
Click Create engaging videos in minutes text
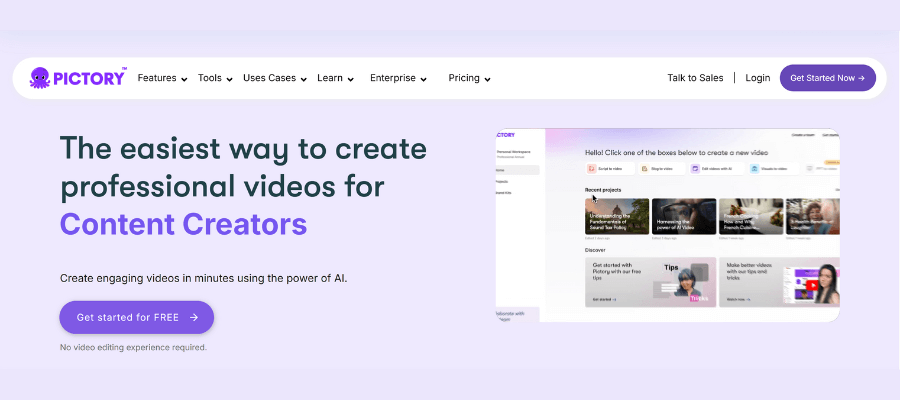tap(204, 278)
